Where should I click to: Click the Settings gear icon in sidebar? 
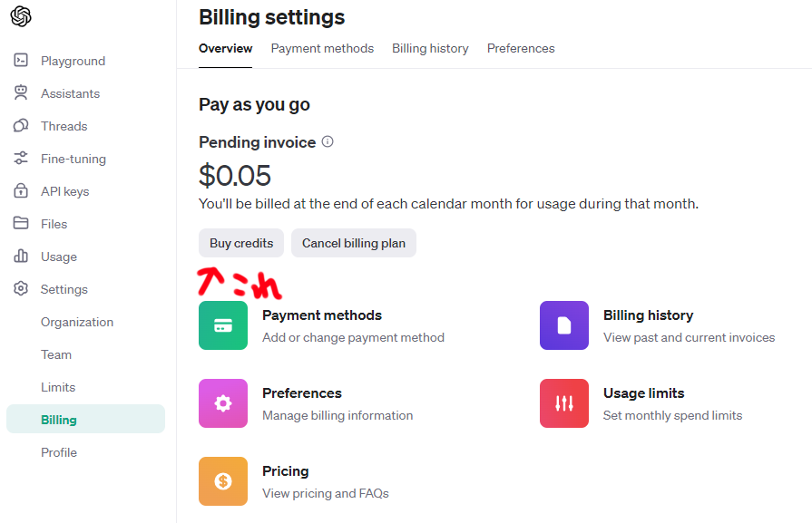21,288
